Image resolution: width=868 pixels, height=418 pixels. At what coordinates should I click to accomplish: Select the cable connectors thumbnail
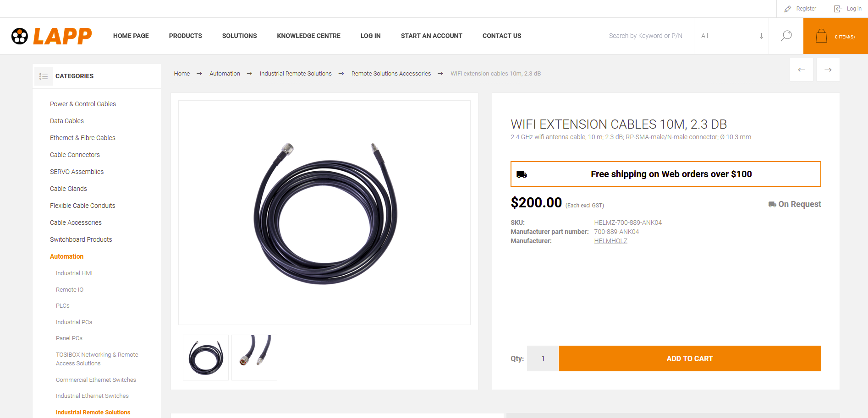click(x=254, y=358)
